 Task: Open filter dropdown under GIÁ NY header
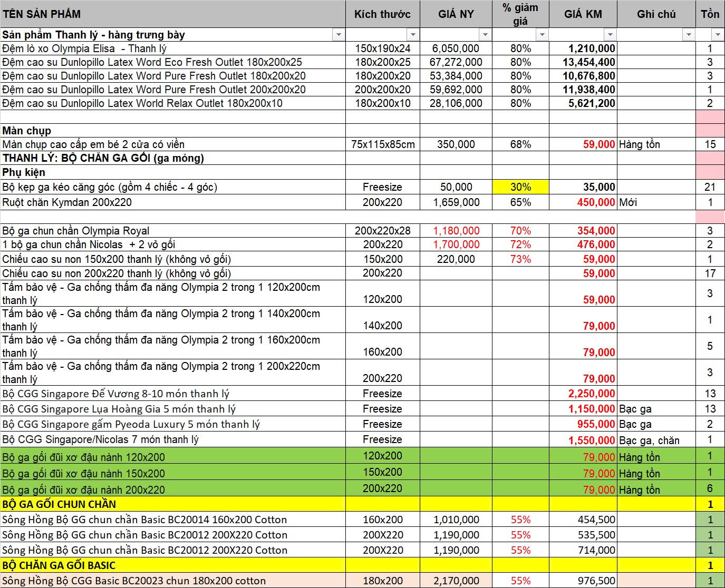click(485, 35)
